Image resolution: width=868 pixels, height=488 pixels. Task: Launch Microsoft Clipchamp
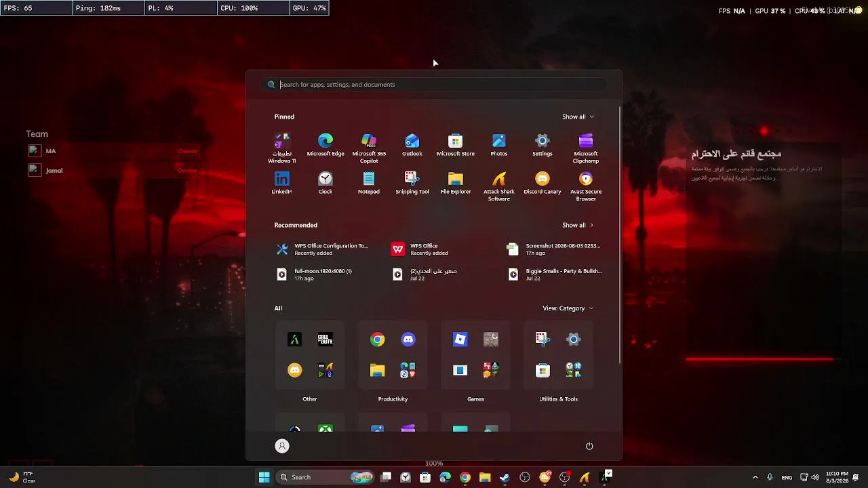[586, 148]
